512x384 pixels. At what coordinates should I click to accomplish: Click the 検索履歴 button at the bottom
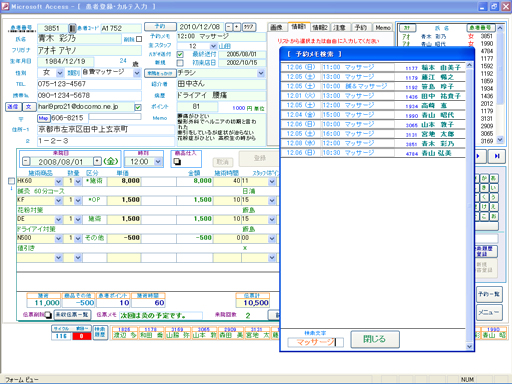100,332
